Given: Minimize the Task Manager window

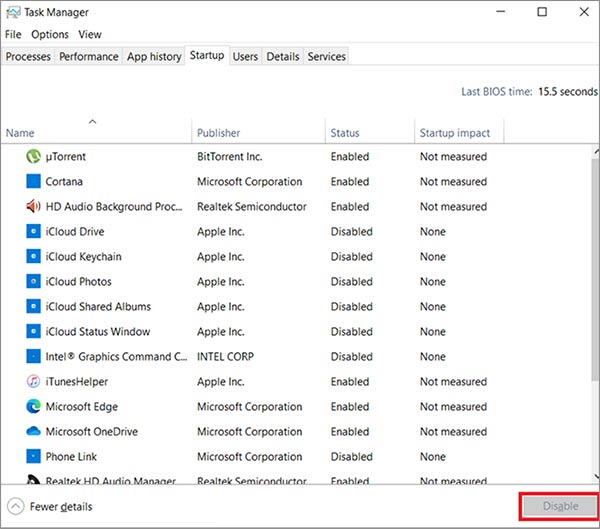Looking at the screenshot, I should (500, 12).
